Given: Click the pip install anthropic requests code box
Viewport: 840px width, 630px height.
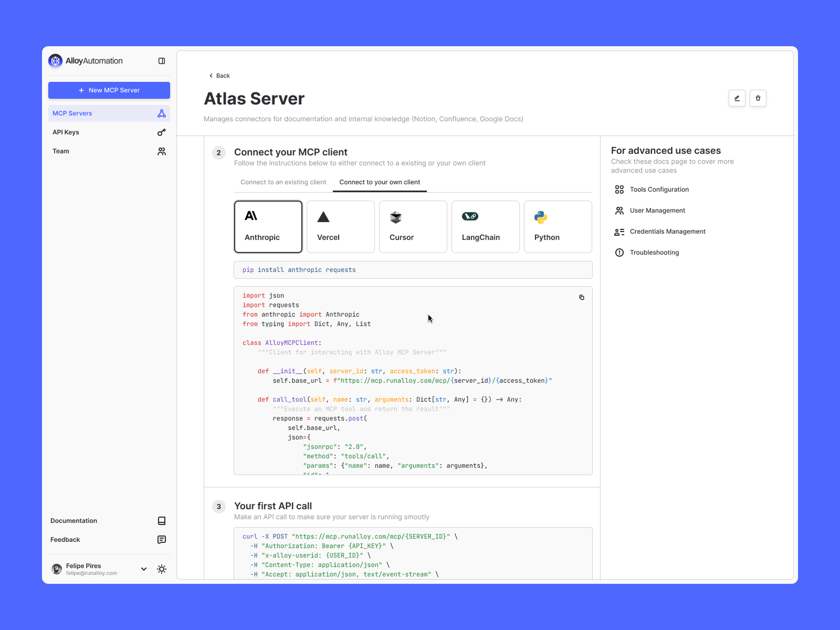Looking at the screenshot, I should [x=413, y=270].
